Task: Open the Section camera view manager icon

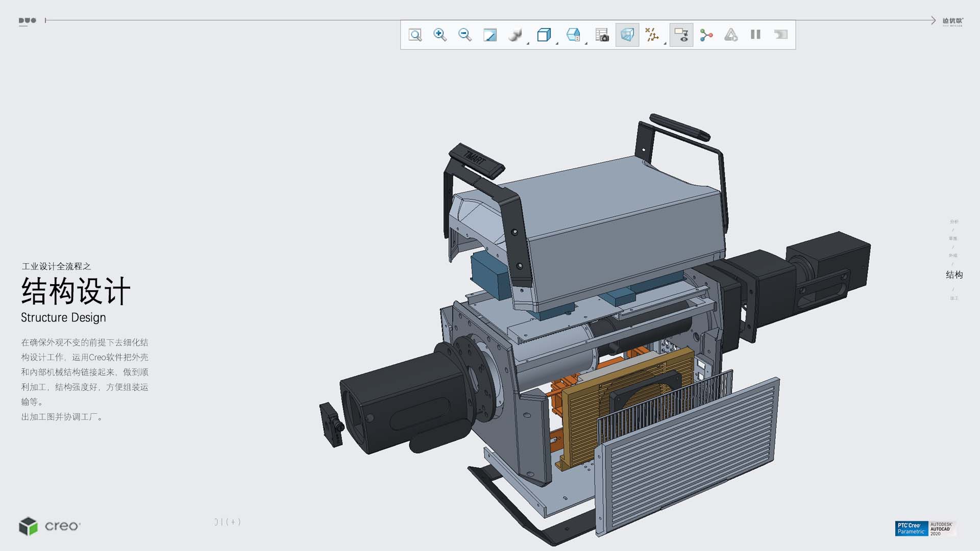Action: point(602,35)
